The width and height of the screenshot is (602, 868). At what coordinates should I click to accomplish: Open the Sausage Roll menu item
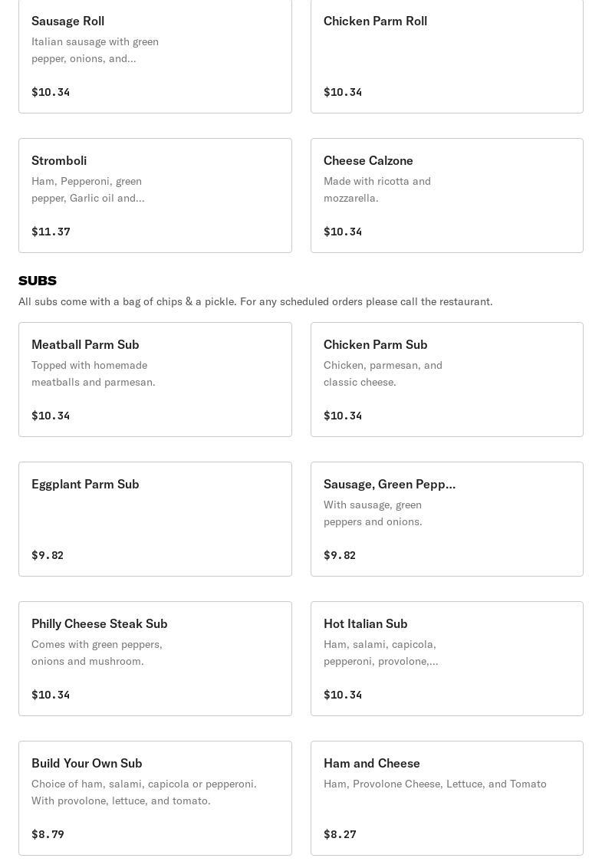click(x=155, y=55)
